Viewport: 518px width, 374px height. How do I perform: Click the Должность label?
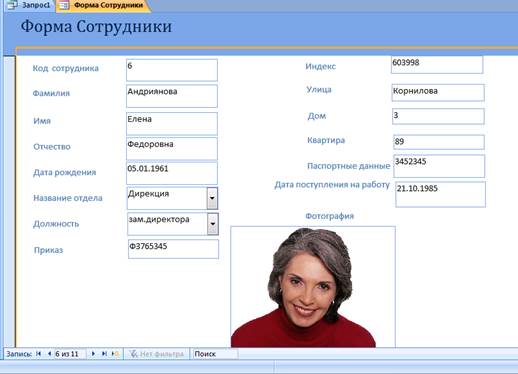(56, 224)
